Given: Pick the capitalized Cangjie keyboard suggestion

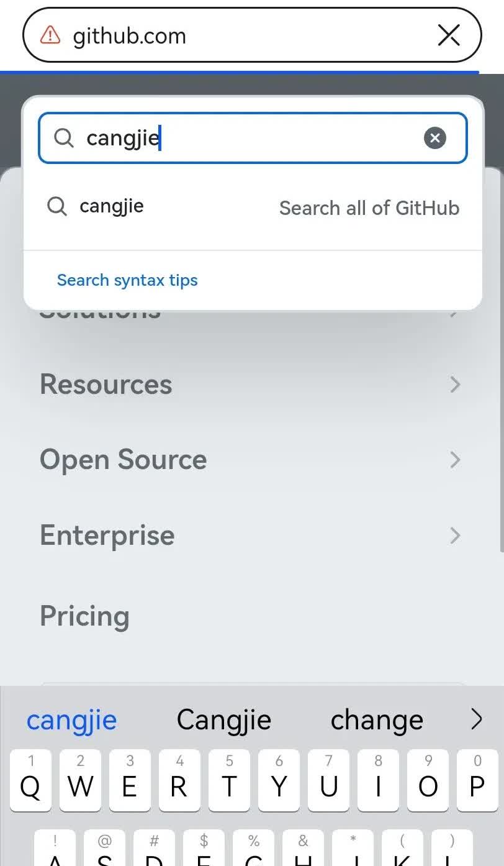Looking at the screenshot, I should click(x=224, y=720).
